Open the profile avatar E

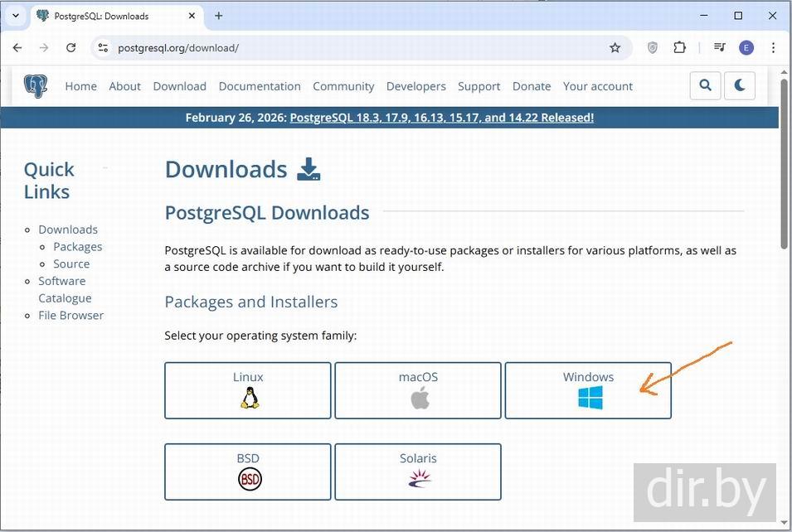[746, 48]
